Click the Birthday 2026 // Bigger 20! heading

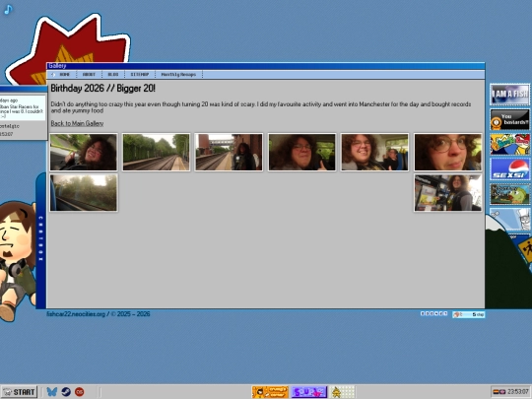103,89
